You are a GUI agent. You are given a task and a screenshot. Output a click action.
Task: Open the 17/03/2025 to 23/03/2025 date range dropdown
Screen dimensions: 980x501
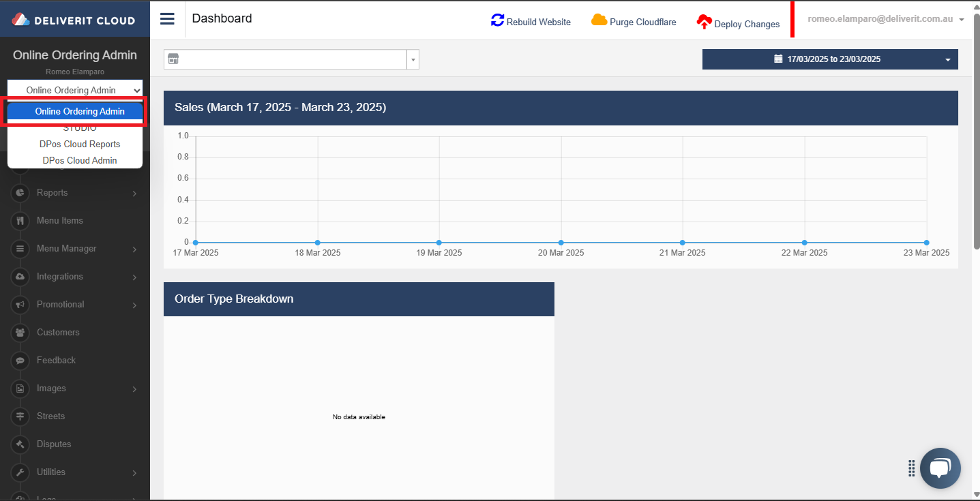830,59
